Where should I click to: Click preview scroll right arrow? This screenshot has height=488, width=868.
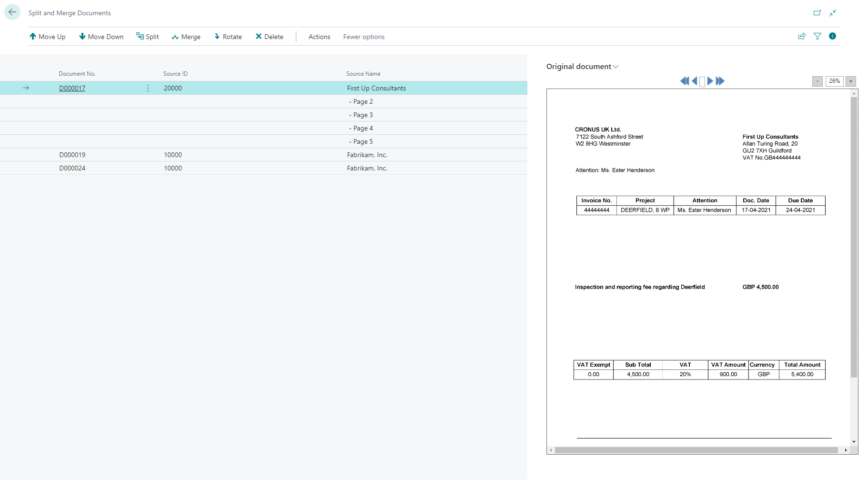coord(846,450)
